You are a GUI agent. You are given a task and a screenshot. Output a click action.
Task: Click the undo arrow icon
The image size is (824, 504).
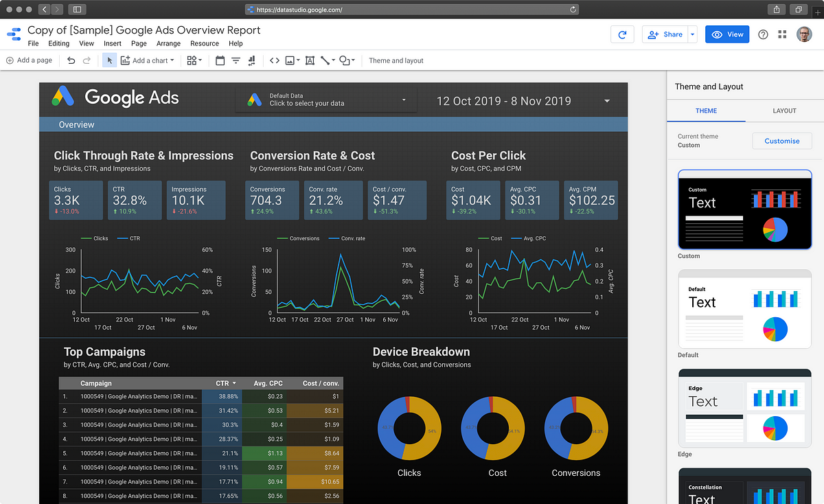tap(71, 60)
